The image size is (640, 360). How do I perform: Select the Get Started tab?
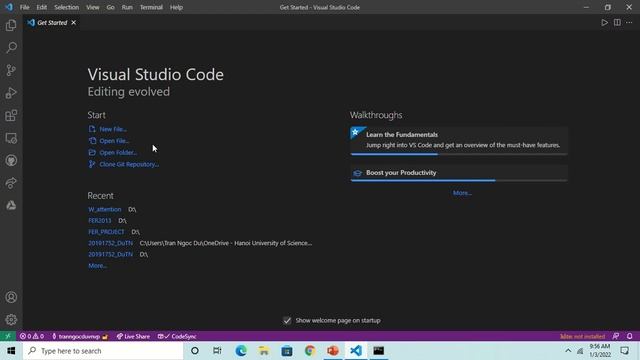[51, 22]
